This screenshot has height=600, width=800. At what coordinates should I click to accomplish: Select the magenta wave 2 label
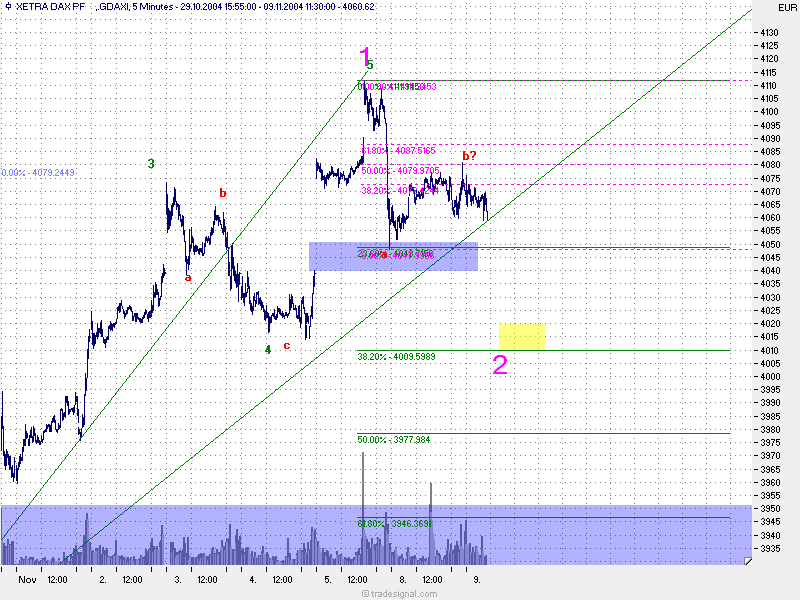pos(500,365)
